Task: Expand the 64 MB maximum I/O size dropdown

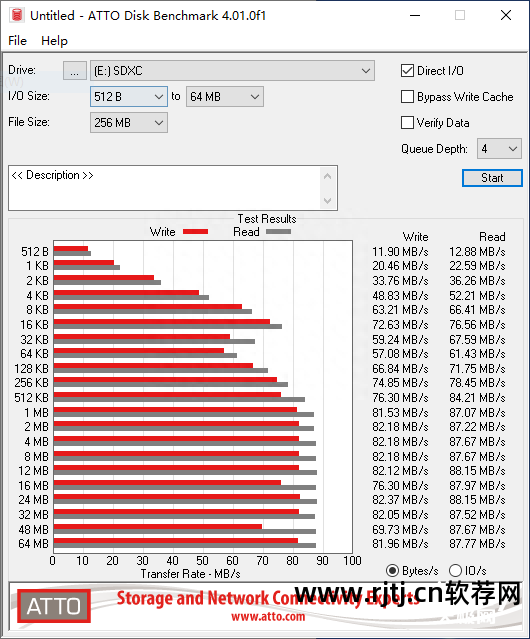Action: point(224,97)
